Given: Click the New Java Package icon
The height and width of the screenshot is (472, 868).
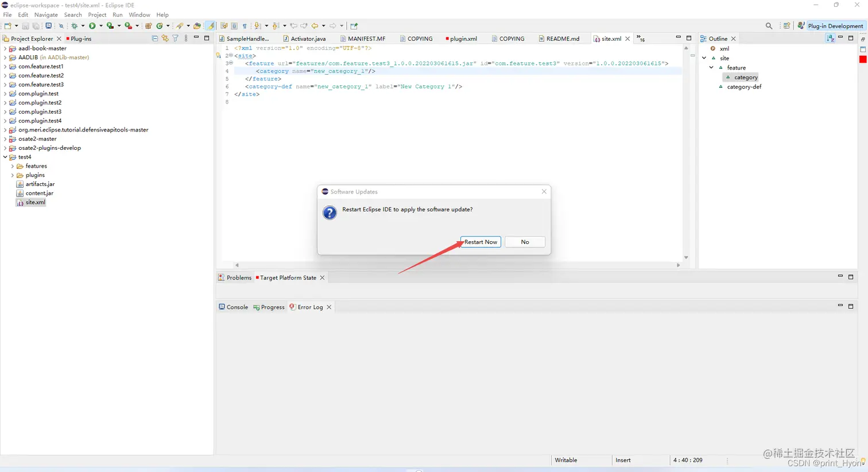Looking at the screenshot, I should click(149, 26).
